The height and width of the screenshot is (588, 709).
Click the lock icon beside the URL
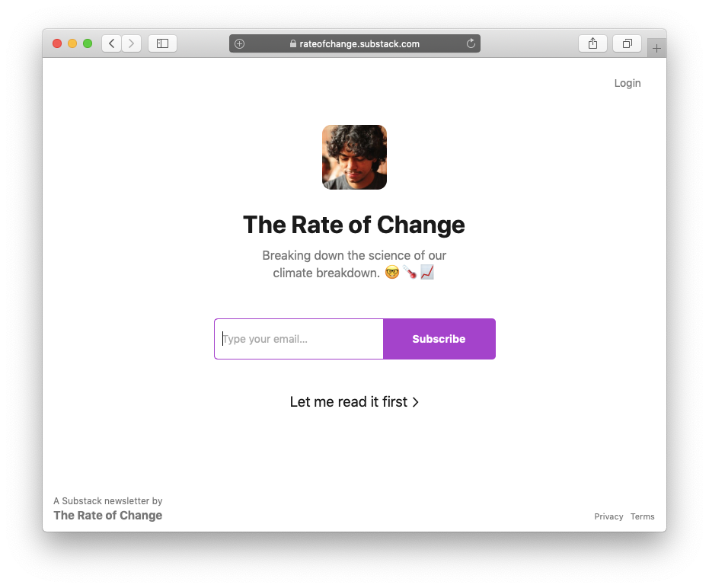292,43
